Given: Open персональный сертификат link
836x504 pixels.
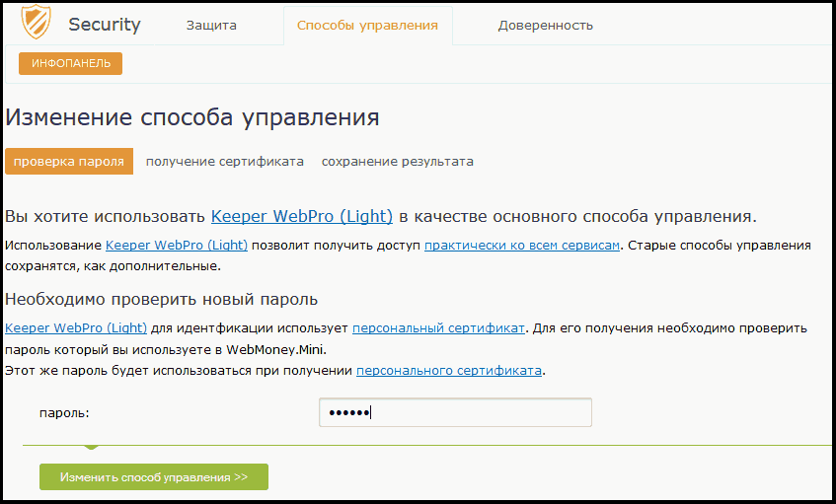Looking at the screenshot, I should point(439,328).
